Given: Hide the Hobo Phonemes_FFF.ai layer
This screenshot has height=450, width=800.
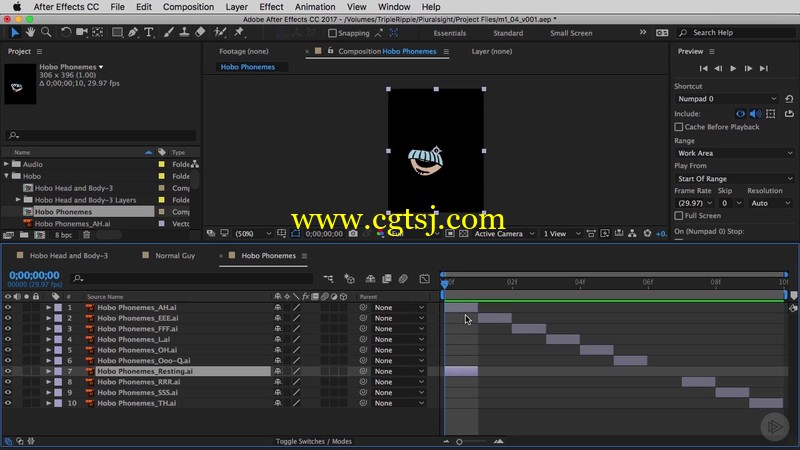Looking at the screenshot, I should pyautogui.click(x=8, y=329).
